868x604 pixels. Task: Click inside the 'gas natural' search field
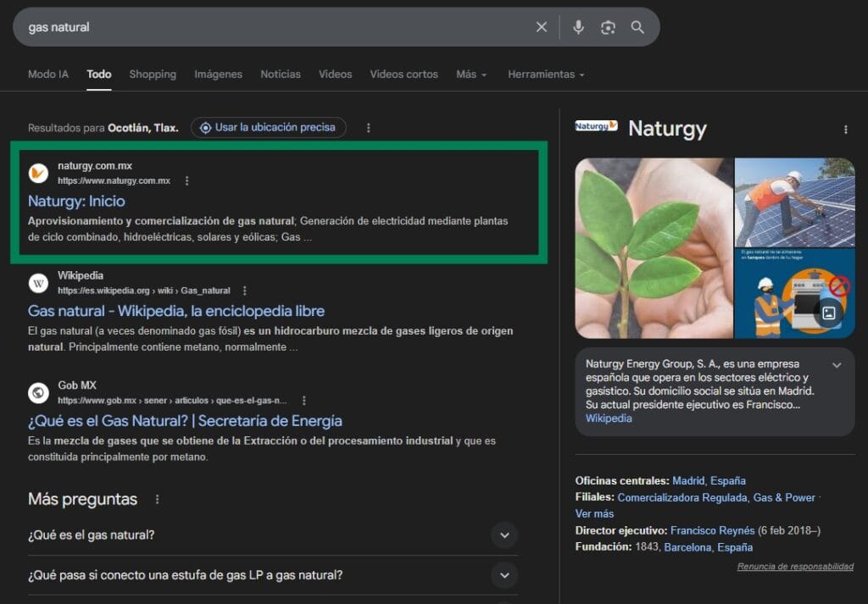pyautogui.click(x=271, y=27)
